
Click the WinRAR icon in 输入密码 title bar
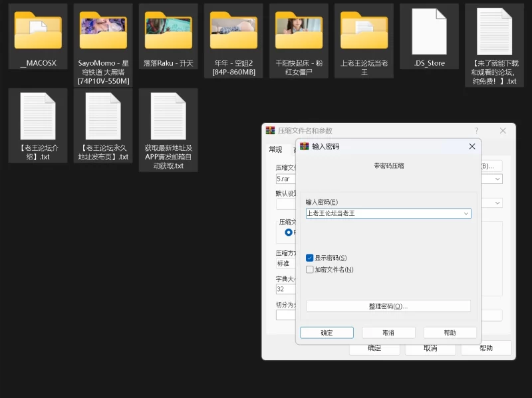pos(305,146)
